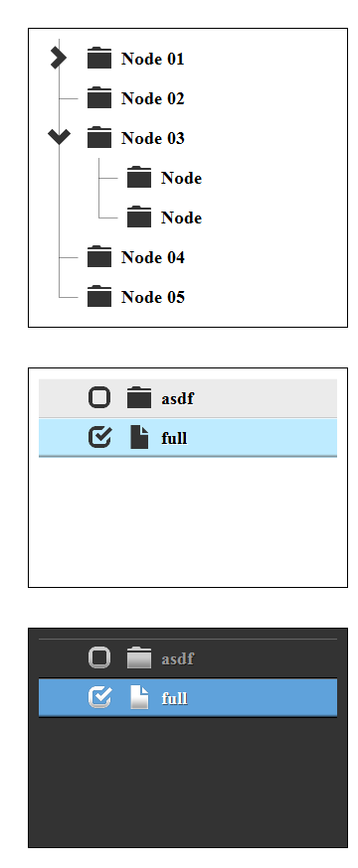
Task: Click the folder icon beside Node 02
Action: [x=99, y=98]
